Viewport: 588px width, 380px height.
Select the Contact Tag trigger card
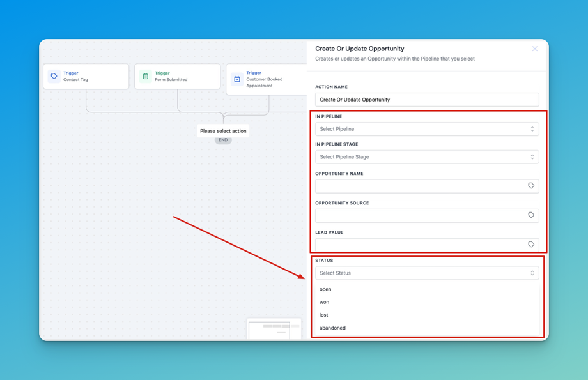pyautogui.click(x=86, y=77)
